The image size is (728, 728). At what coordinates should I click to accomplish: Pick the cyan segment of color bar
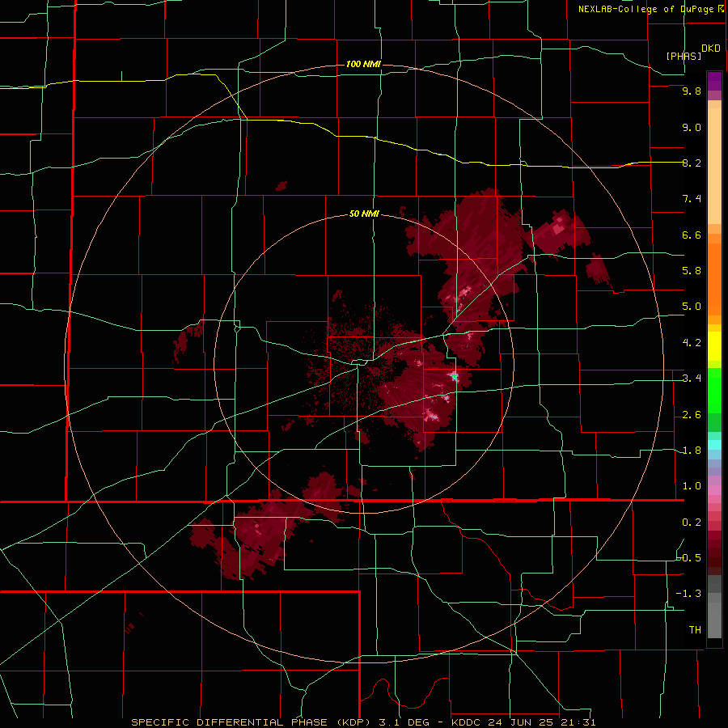tap(714, 445)
